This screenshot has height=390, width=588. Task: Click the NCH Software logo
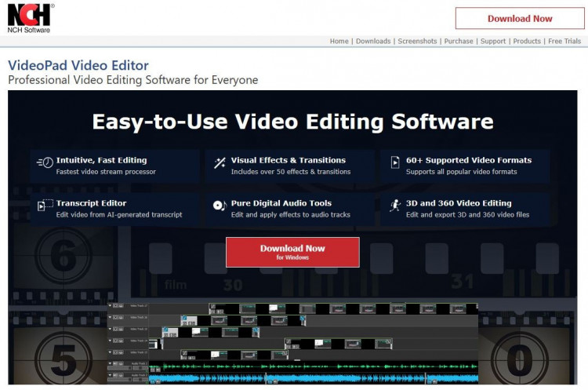pyautogui.click(x=30, y=17)
